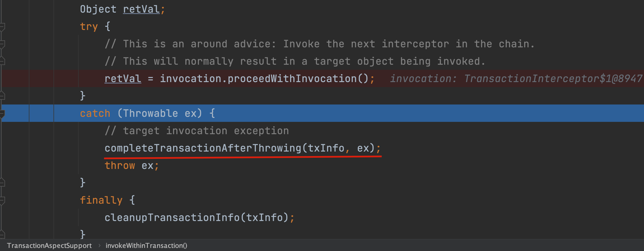Click completeTransactionAfterThrowing method call

203,148
